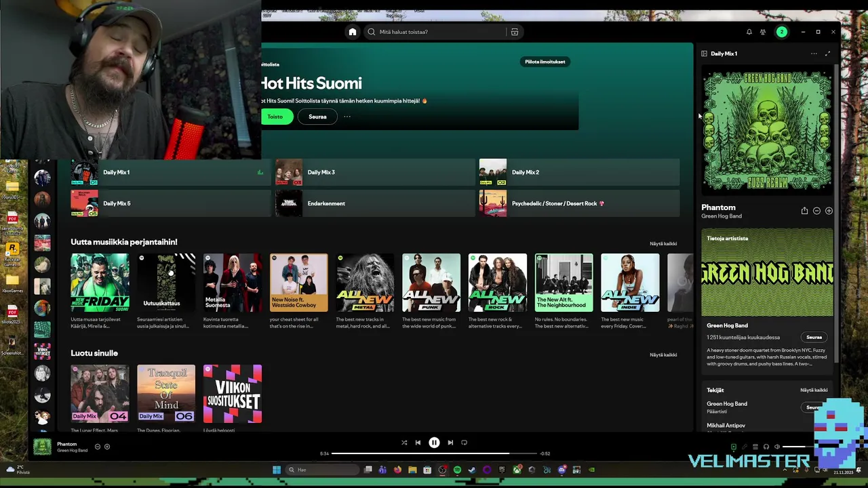This screenshot has height=488, width=868.
Task: Open New Music Friday Suomi playlist cover
Action: click(100, 283)
